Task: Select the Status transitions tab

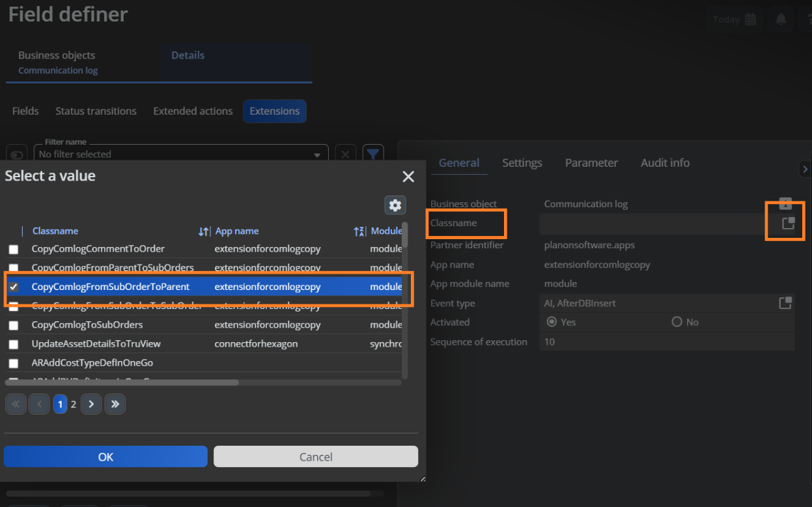Action: 96,111
